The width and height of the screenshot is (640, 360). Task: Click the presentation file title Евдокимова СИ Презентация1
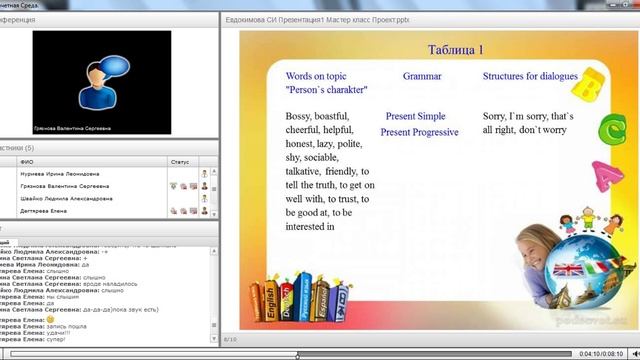click(317, 20)
